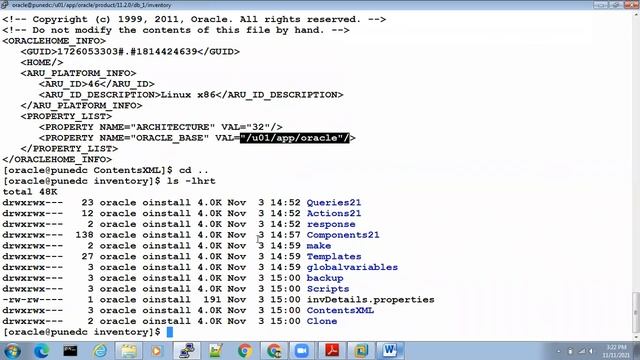Open Internet Explorer from the taskbar
The height and width of the screenshot is (360, 640).
click(x=100, y=351)
